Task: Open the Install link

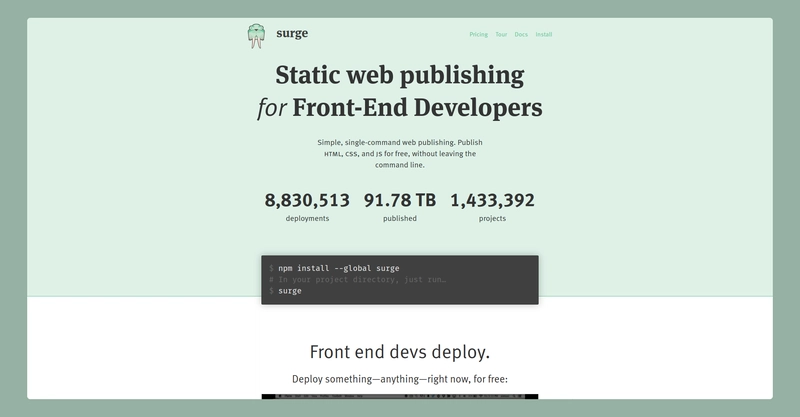Action: 544,35
